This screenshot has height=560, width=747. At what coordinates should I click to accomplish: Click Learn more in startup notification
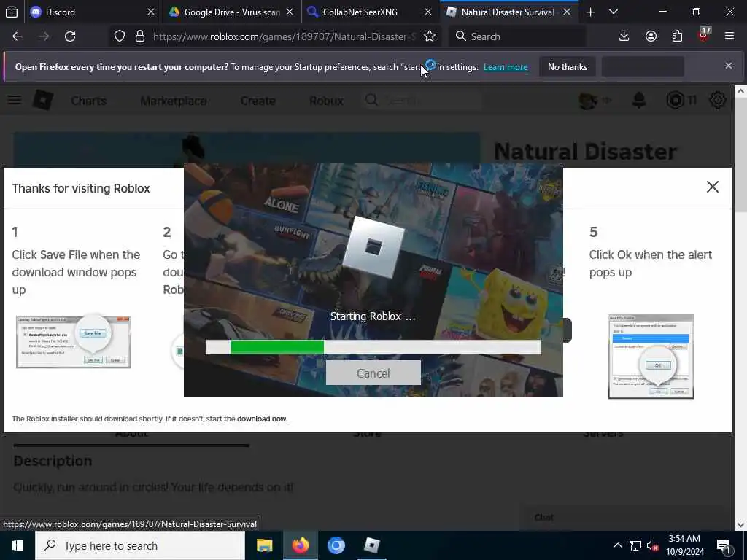click(506, 67)
